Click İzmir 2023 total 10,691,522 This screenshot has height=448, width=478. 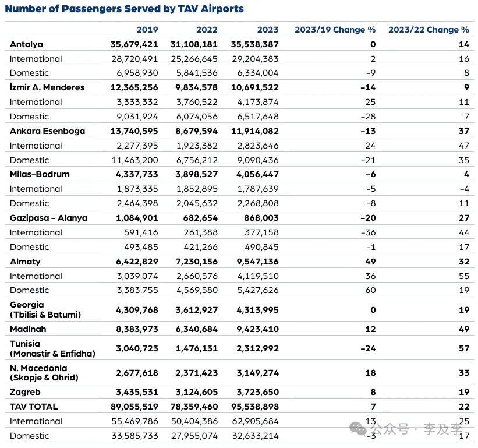point(254,87)
